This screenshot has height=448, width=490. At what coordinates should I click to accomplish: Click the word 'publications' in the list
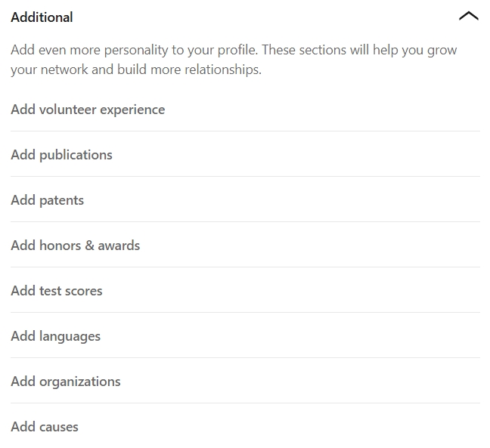pyautogui.click(x=76, y=155)
